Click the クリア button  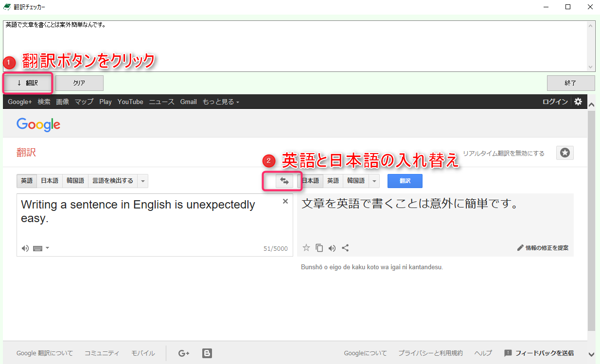coord(79,83)
